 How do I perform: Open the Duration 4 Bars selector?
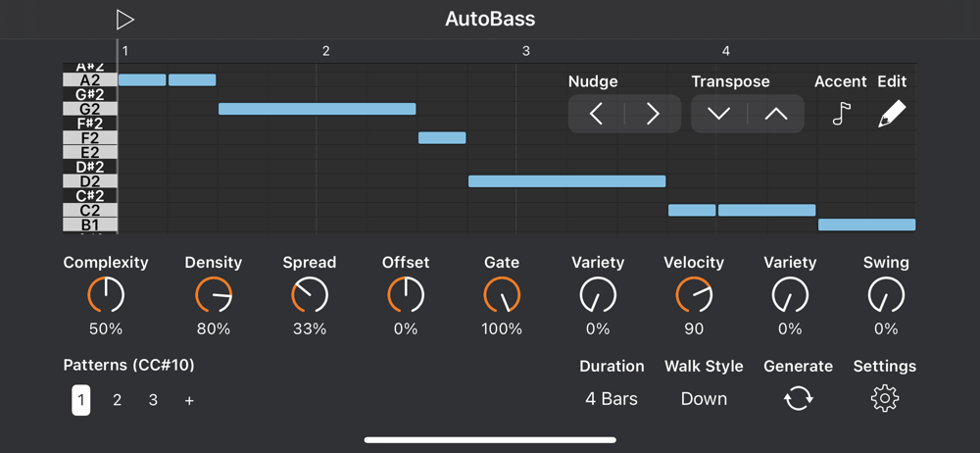click(612, 399)
